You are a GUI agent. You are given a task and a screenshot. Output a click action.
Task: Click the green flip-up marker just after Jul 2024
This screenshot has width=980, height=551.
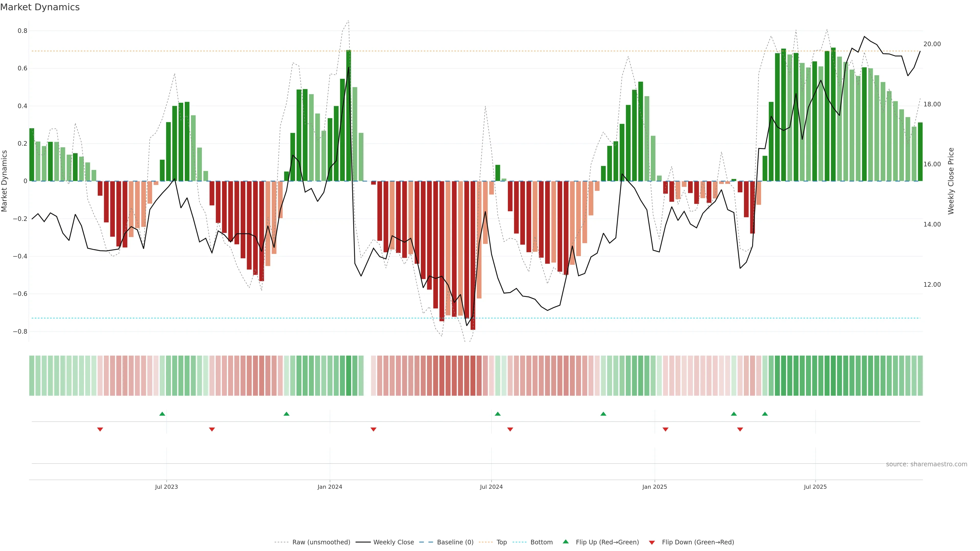pyautogui.click(x=498, y=414)
